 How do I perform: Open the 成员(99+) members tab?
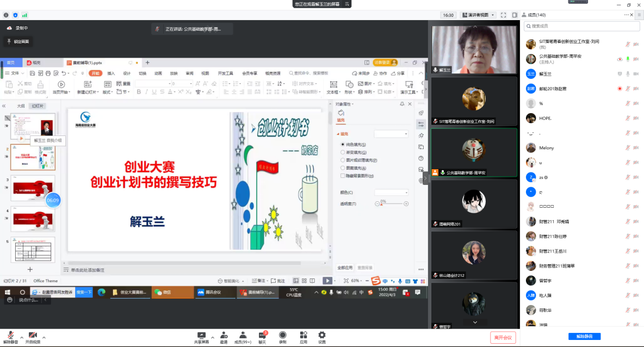pyautogui.click(x=243, y=337)
